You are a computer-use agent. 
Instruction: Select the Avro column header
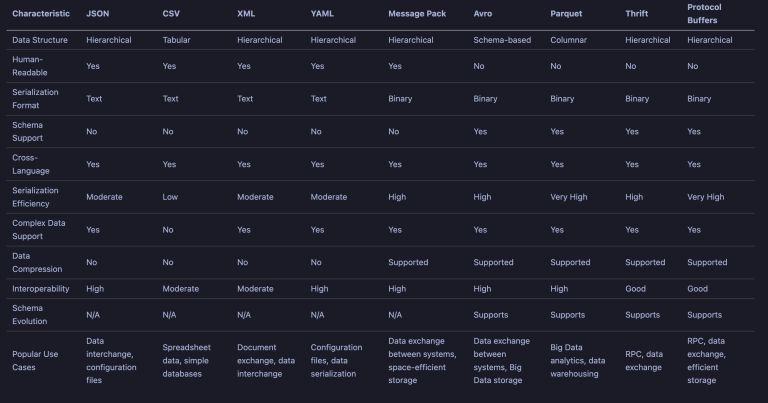coord(483,13)
